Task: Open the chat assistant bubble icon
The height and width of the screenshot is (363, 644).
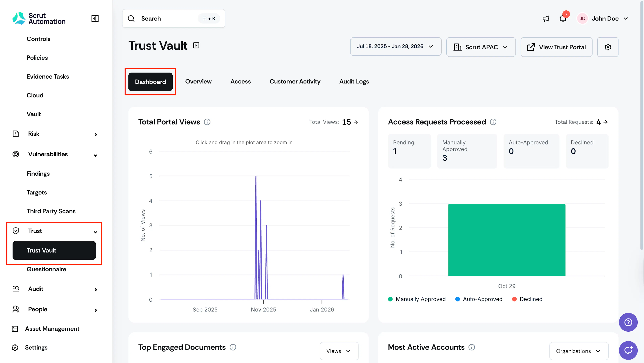Action: 628,350
